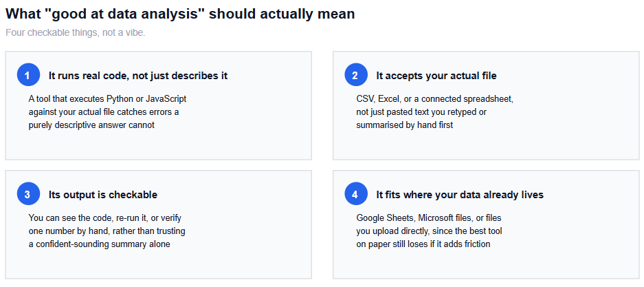Select 'It fits where your data already lives' heading

(460, 195)
